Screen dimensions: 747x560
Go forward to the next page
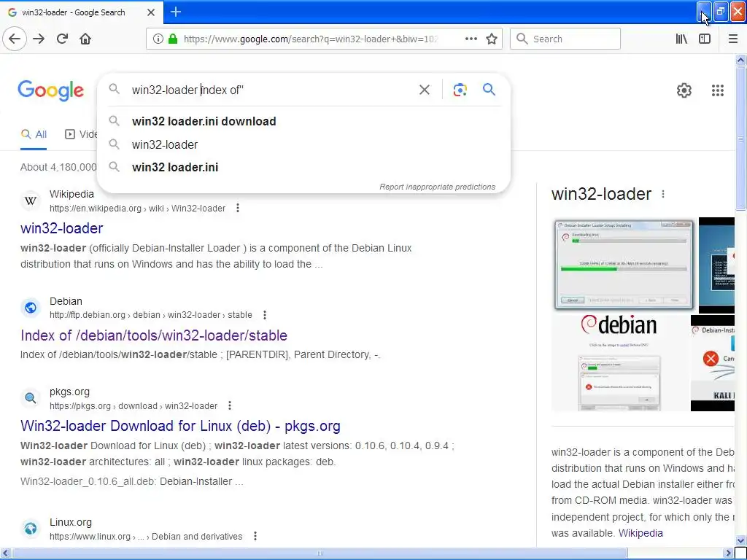(39, 39)
